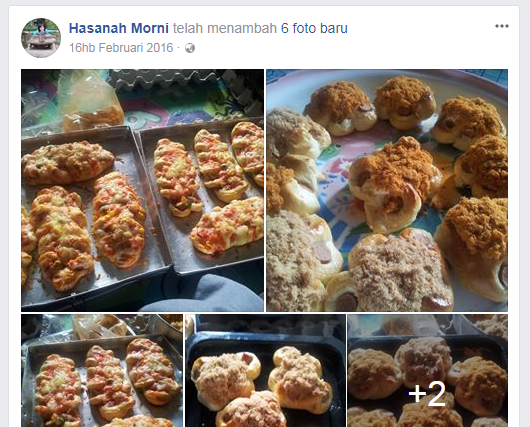Open the post options three-dots menu

coord(502,26)
